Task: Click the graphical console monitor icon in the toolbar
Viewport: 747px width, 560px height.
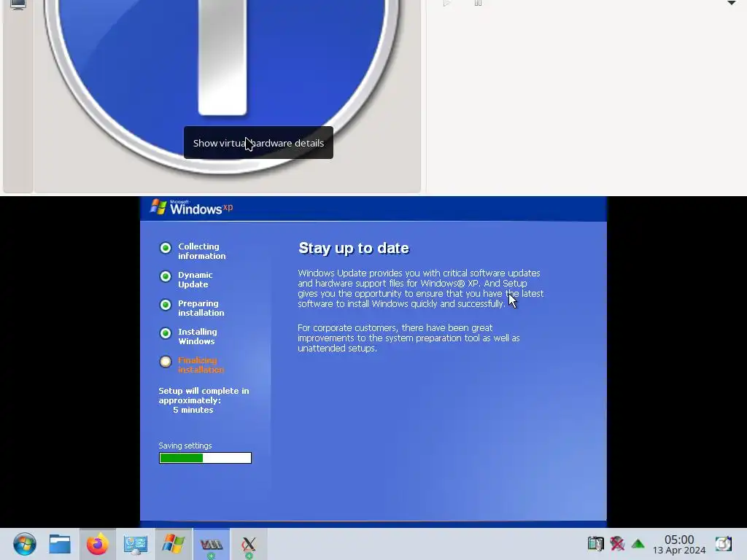Action: tap(18, 5)
